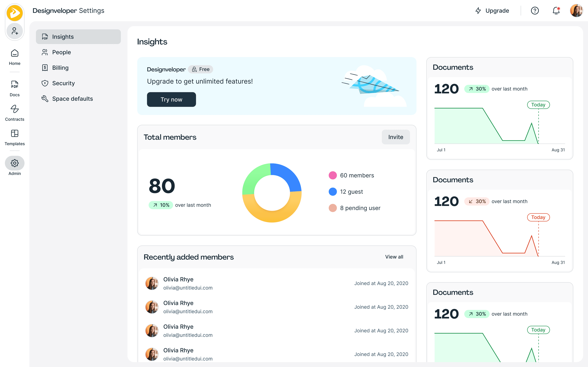Open the Contracts sidebar icon
The height and width of the screenshot is (367, 588).
[15, 109]
